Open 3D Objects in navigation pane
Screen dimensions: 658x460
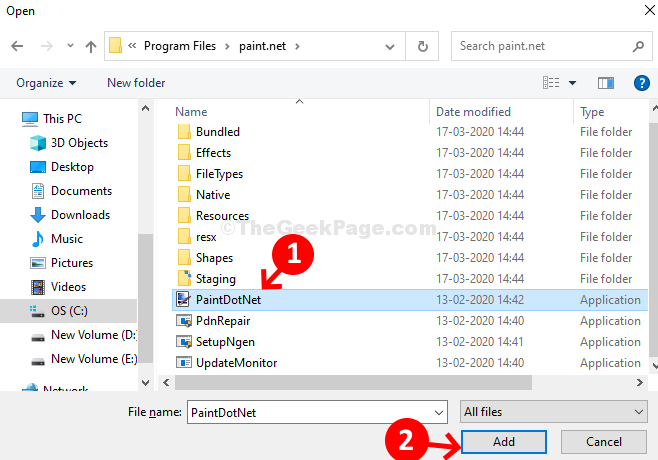pos(69,143)
